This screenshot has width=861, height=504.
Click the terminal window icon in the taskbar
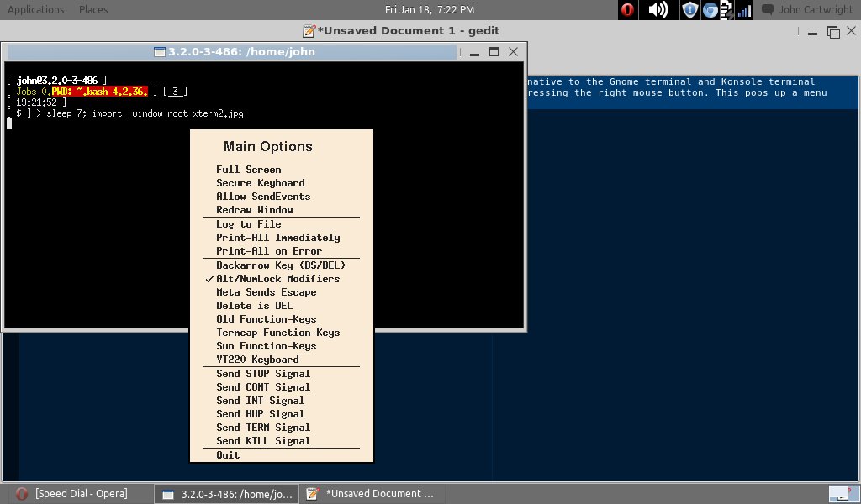[x=168, y=495]
